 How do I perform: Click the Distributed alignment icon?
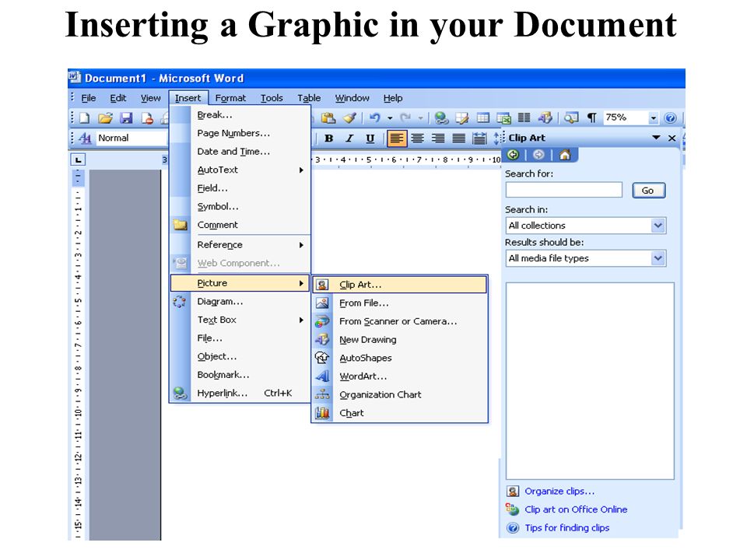[479, 138]
